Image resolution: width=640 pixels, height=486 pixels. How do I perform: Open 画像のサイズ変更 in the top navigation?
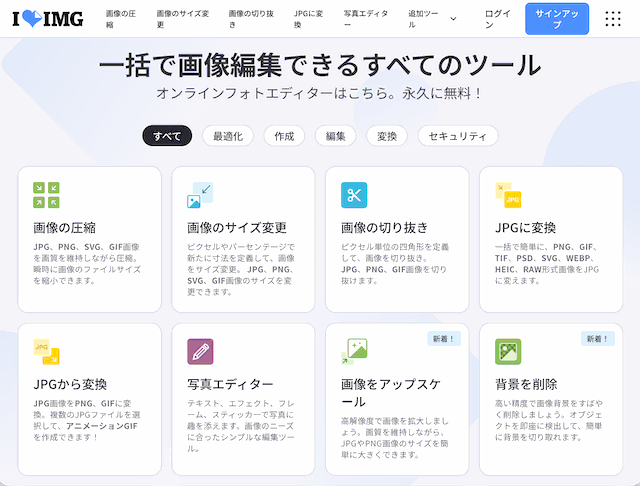click(182, 19)
